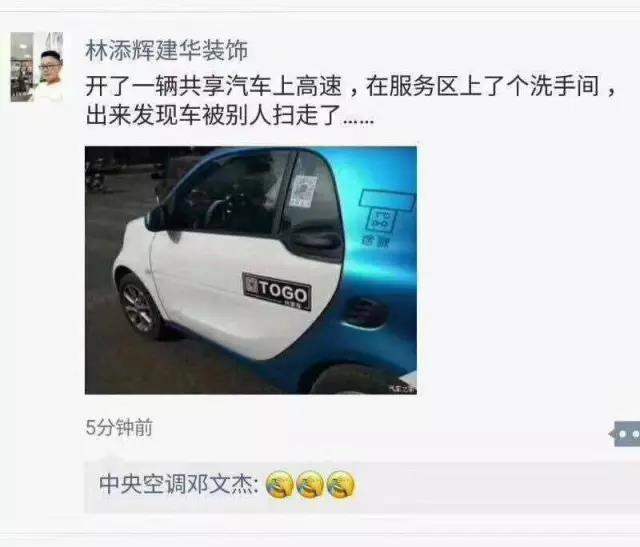Tap the comment row to reply
The image size is (640, 547).
click(362, 487)
